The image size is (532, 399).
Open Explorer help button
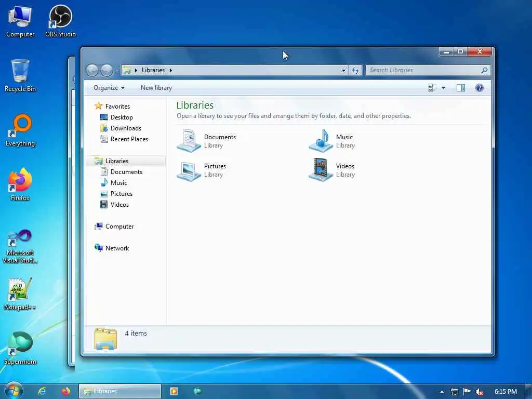480,88
